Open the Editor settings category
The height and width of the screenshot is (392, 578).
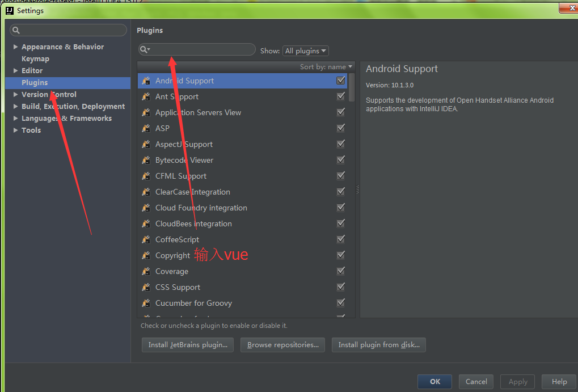coord(32,70)
